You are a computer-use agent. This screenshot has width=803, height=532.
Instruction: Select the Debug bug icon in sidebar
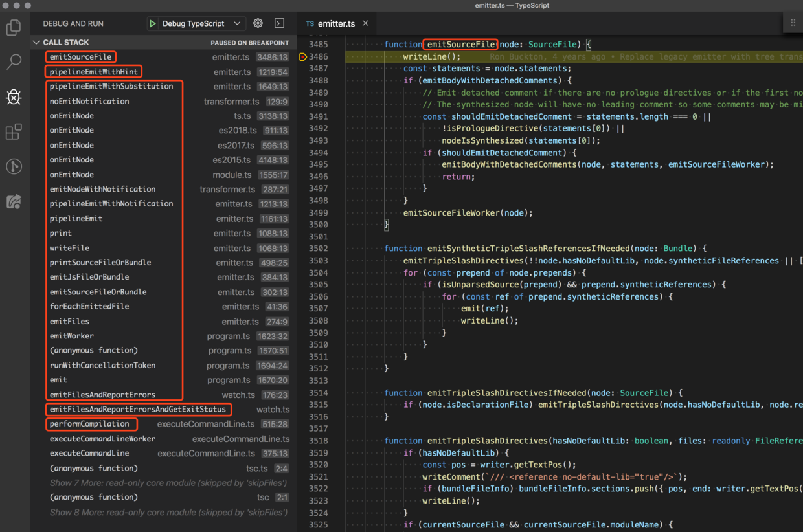(14, 97)
